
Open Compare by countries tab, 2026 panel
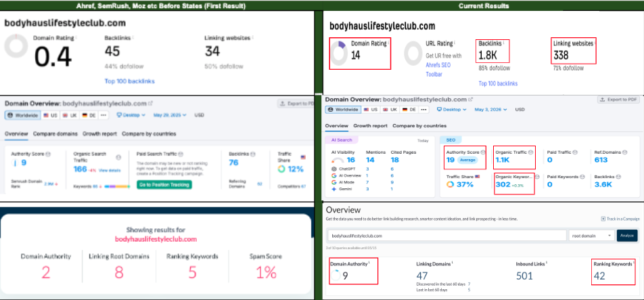pyautogui.click(x=419, y=126)
